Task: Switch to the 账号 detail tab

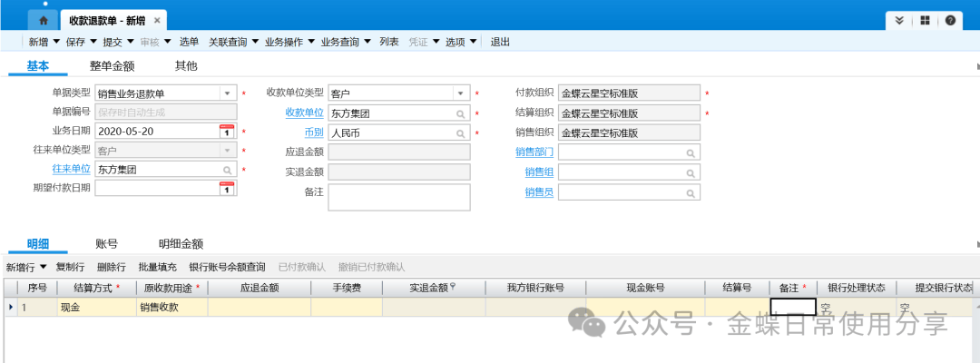Action: pyautogui.click(x=106, y=244)
